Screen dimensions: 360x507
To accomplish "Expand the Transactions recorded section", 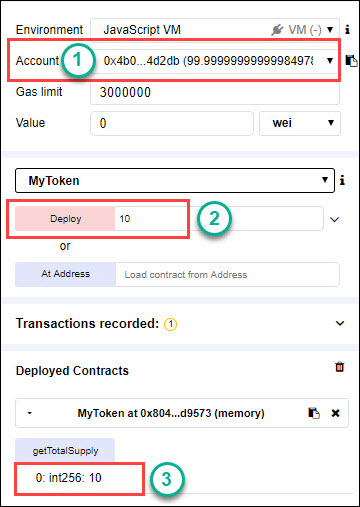I will 340,323.
